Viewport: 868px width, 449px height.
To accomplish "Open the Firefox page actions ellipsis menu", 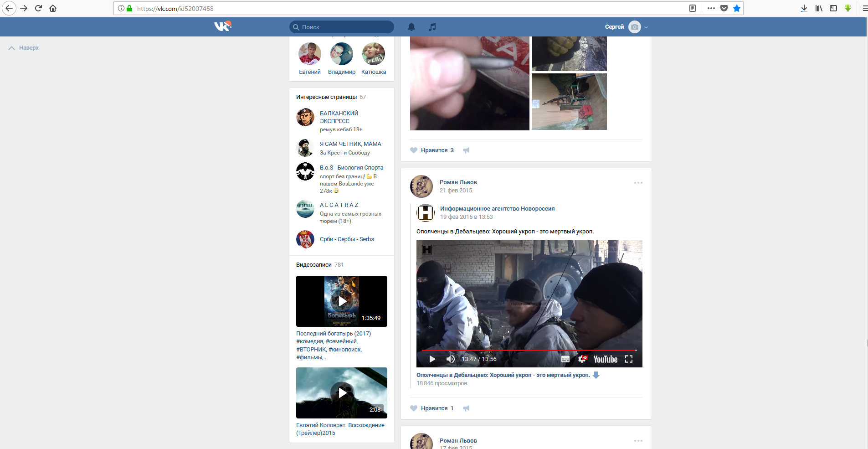I will click(x=711, y=8).
